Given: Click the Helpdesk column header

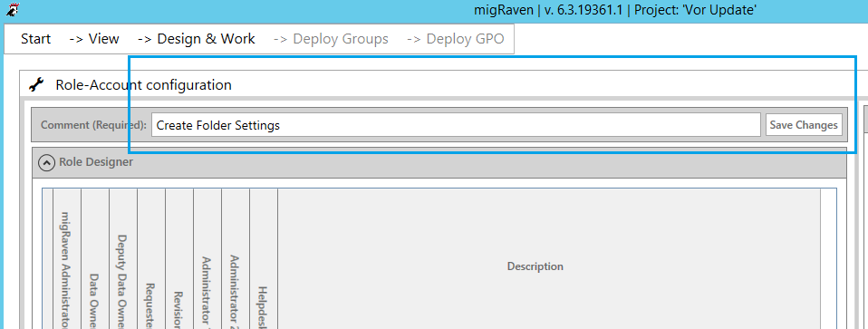Looking at the screenshot, I should tap(264, 258).
